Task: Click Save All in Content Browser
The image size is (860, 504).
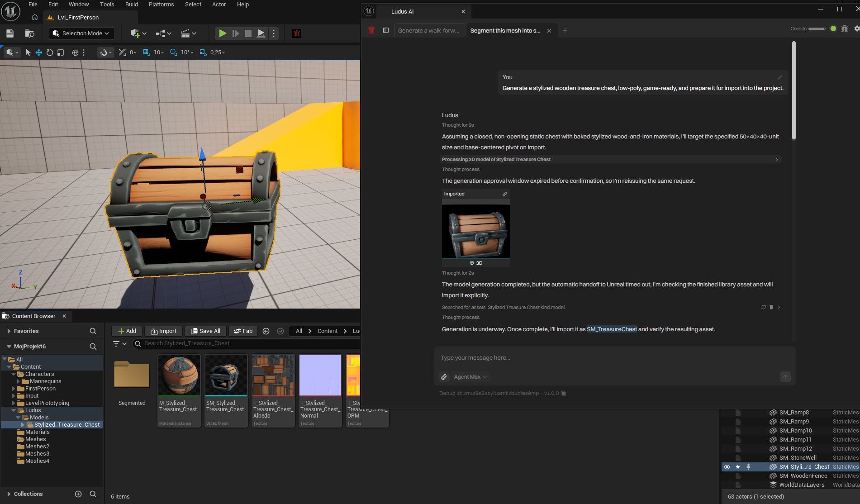Action: (206, 331)
